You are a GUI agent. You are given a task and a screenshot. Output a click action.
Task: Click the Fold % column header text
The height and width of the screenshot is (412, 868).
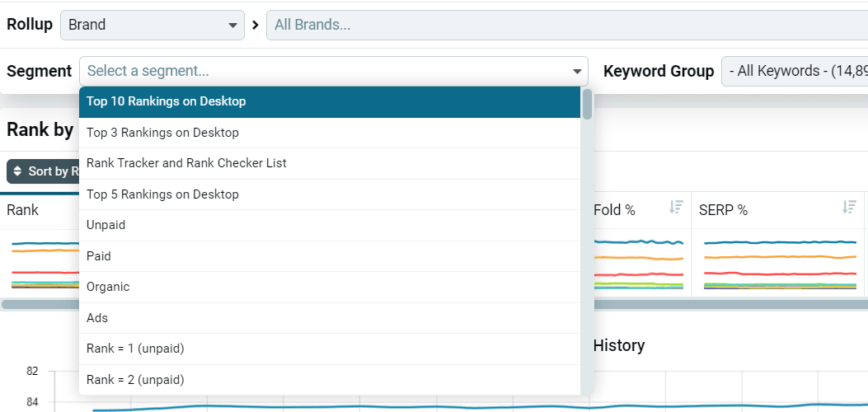(x=614, y=210)
